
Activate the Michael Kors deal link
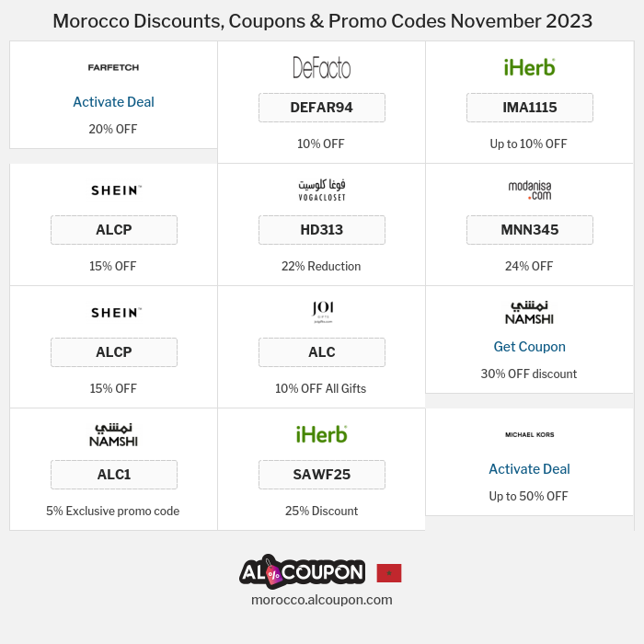tap(529, 469)
